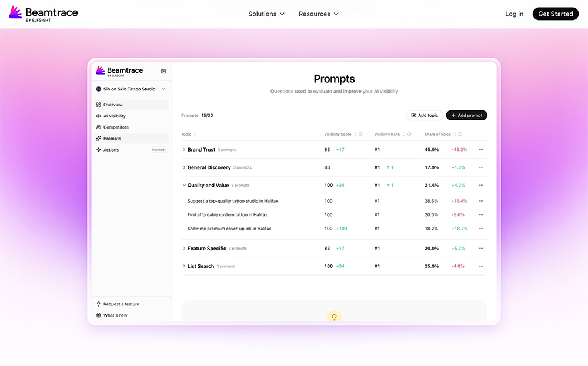The width and height of the screenshot is (588, 366).
Task: Sort by Visibility Score column arrows
Action: 355,134
